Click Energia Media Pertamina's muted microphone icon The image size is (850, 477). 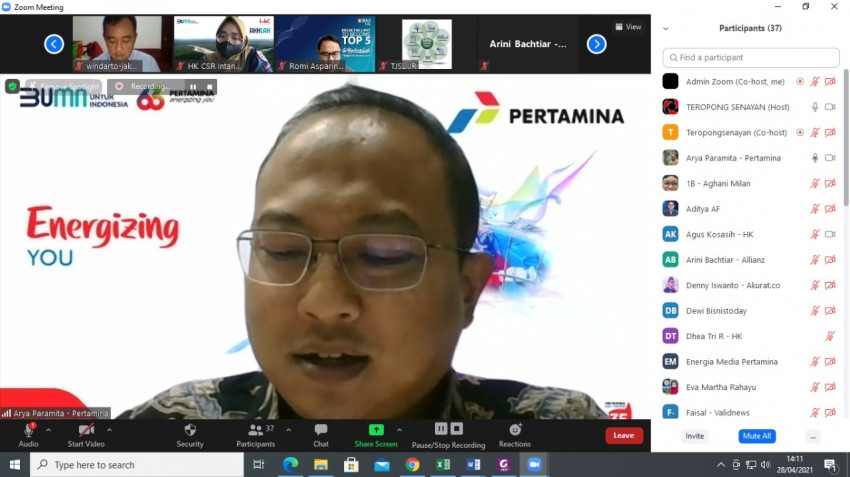click(x=815, y=362)
